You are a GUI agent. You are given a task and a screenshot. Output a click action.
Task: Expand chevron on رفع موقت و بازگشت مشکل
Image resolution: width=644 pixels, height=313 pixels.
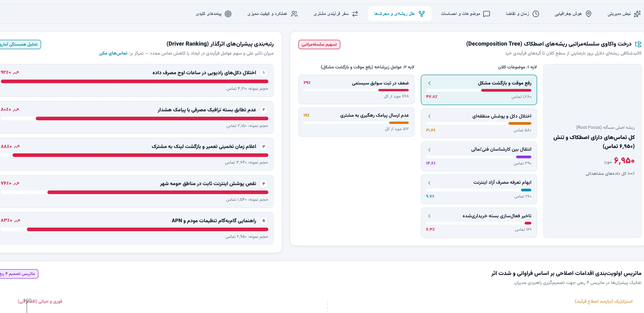(429, 83)
